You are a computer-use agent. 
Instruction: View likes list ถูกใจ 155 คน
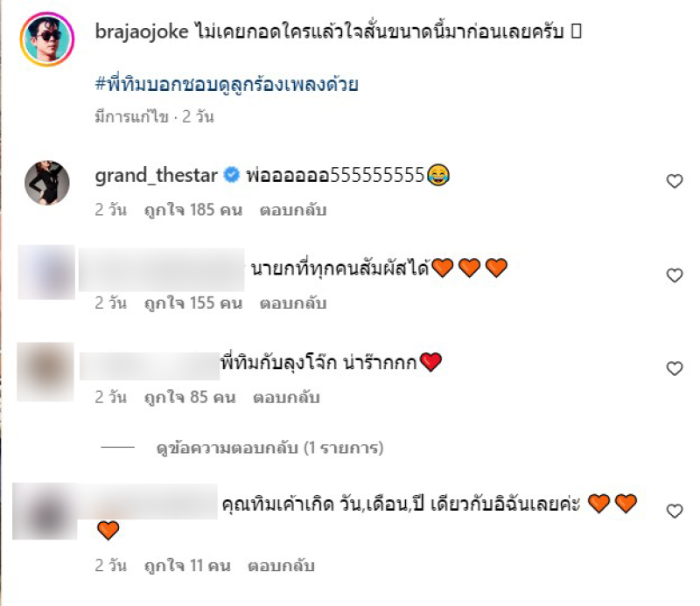tap(193, 303)
